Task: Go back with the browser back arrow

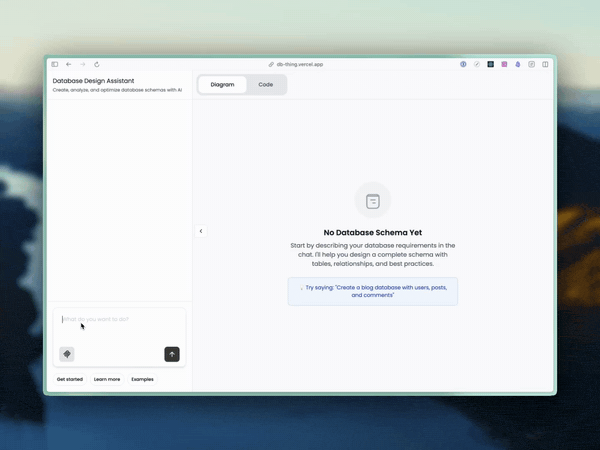Action: [68, 64]
